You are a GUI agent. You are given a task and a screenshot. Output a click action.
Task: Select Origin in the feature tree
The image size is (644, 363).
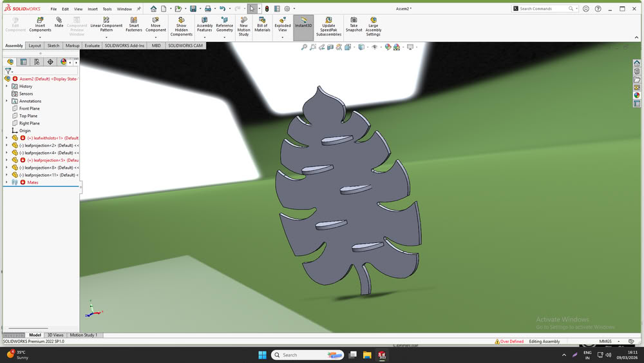click(x=24, y=131)
